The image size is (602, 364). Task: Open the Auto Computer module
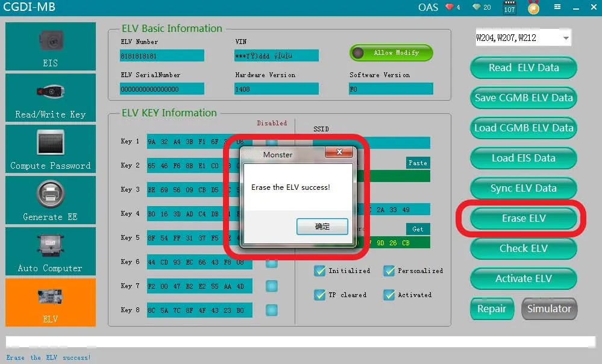[50, 251]
